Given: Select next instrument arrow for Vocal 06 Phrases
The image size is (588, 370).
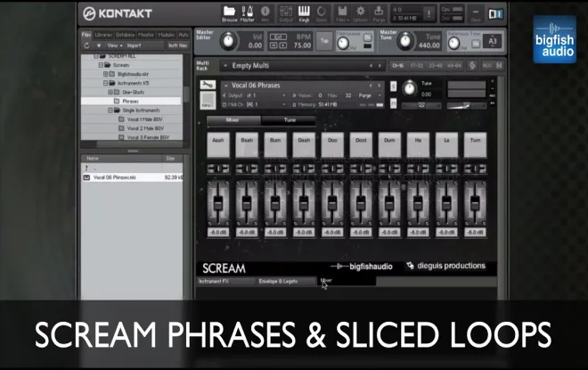Looking at the screenshot, I should tap(380, 86).
